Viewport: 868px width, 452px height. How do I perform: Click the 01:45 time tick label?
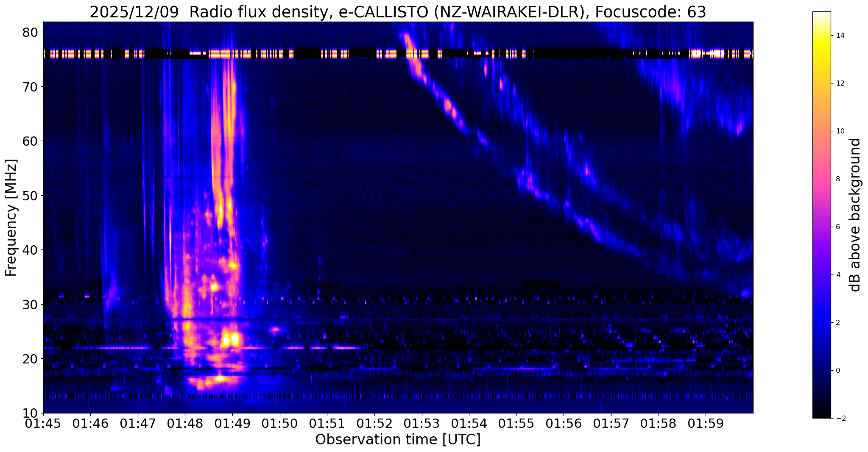[44, 424]
